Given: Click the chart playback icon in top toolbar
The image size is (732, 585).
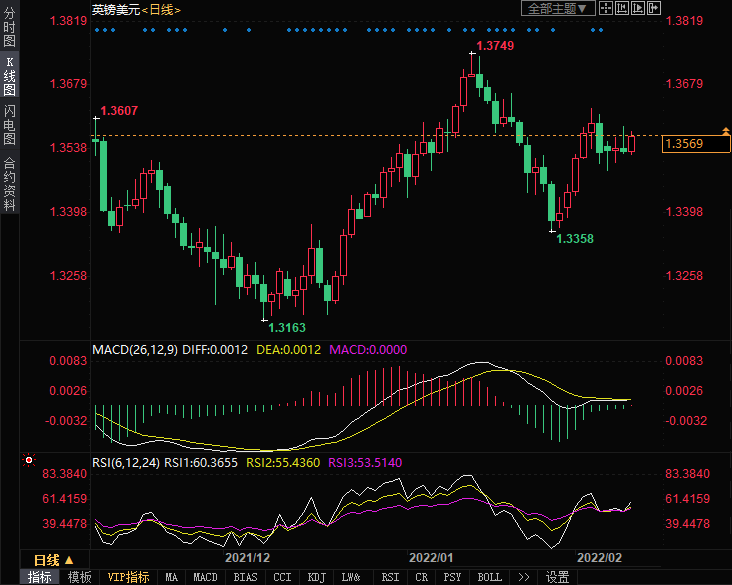Looking at the screenshot, I should coord(639,8).
